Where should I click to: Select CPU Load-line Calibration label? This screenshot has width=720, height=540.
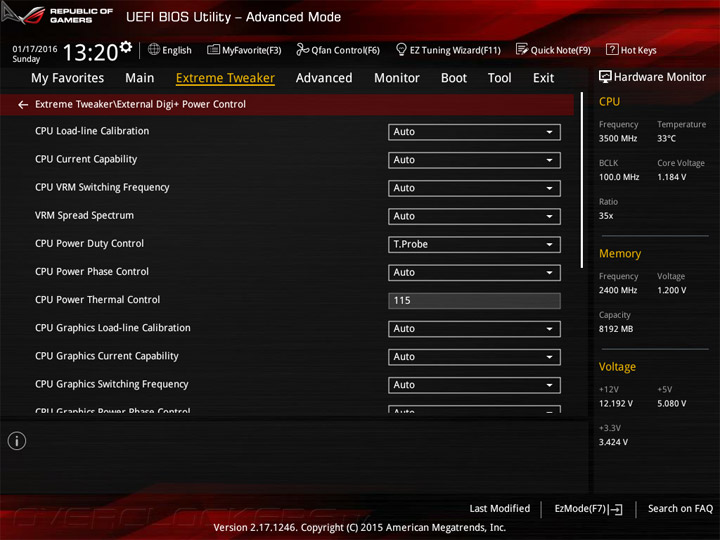click(92, 131)
